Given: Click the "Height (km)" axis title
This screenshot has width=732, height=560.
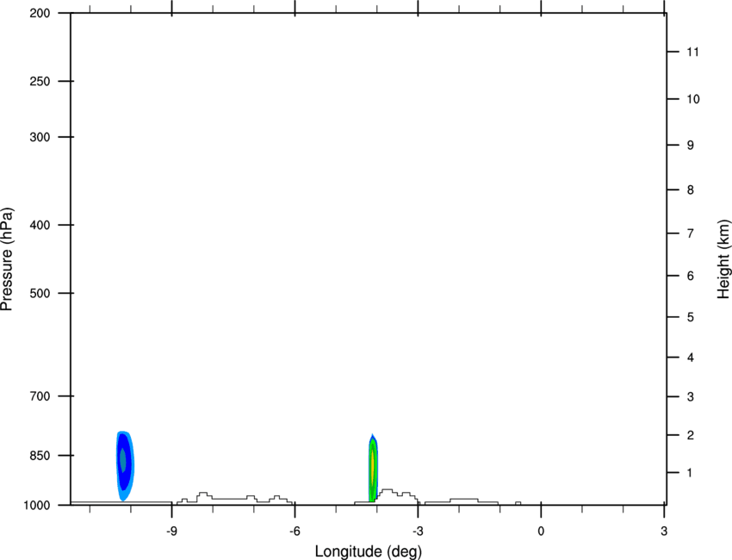Looking at the screenshot, I should click(723, 259).
